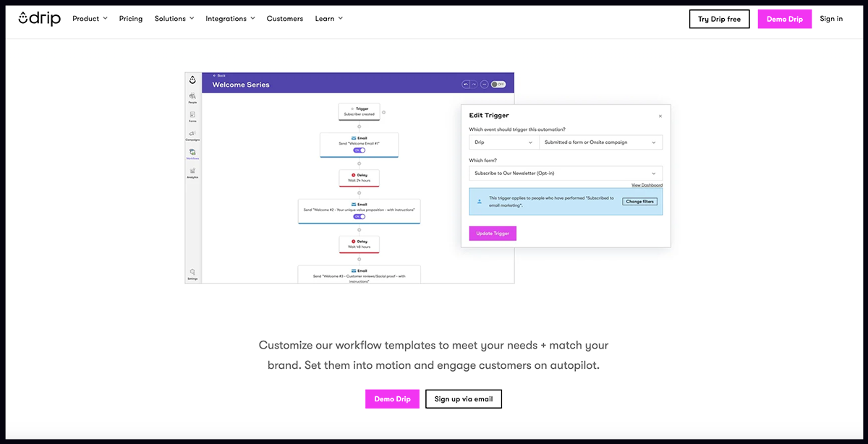Click the Pricing nav item

tap(131, 19)
